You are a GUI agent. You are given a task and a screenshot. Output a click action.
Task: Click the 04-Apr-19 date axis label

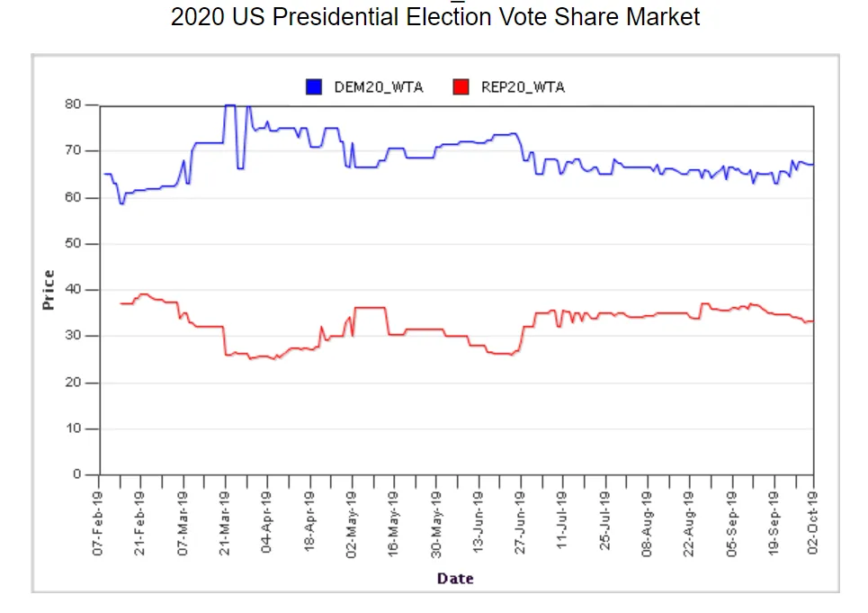[x=267, y=522]
